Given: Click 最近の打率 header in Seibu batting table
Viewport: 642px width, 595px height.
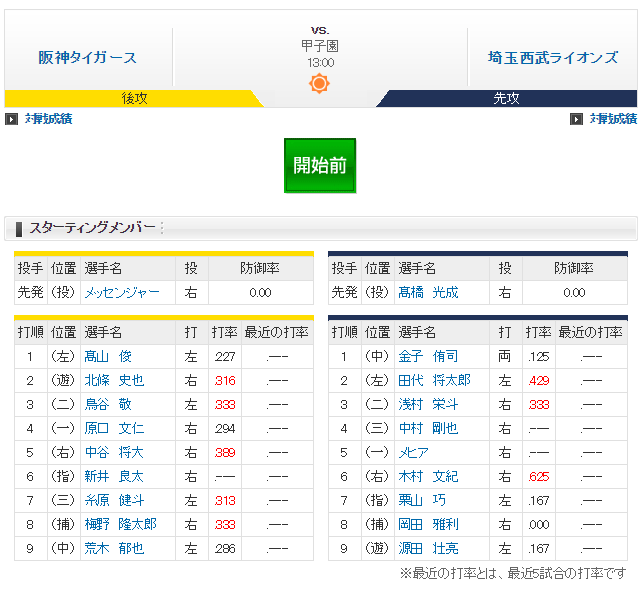Looking at the screenshot, I should (591, 333).
